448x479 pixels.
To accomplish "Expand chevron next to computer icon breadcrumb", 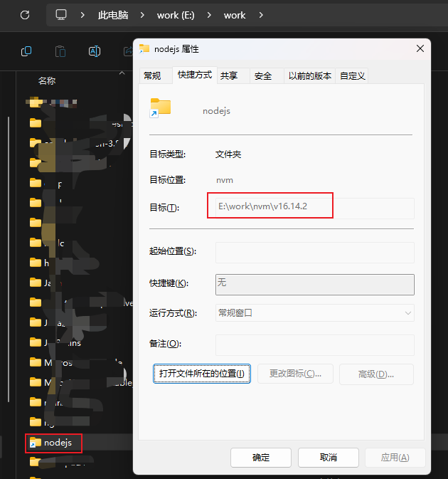I will (x=82, y=15).
